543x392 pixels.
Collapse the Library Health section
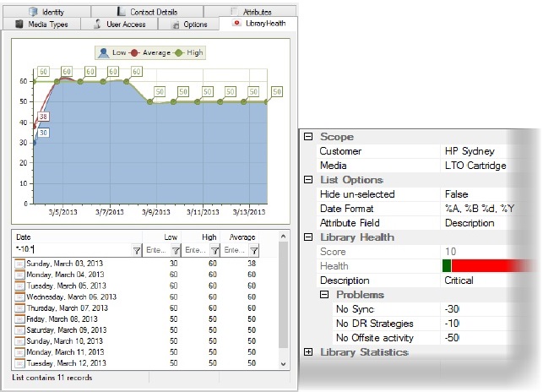click(x=308, y=237)
